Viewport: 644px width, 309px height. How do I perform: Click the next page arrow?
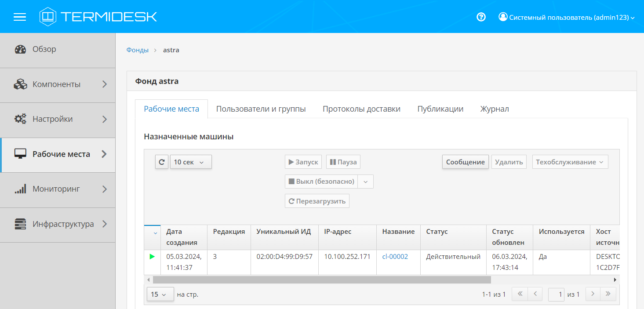coord(593,294)
